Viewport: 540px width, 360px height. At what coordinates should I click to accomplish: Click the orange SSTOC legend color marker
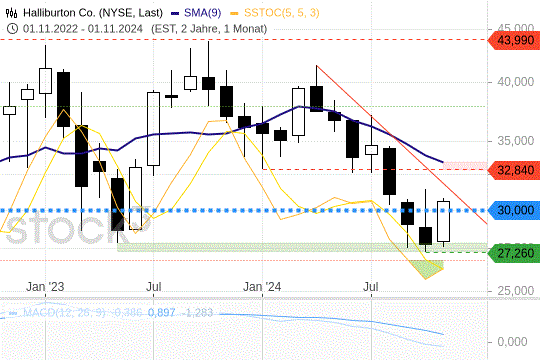click(x=235, y=14)
